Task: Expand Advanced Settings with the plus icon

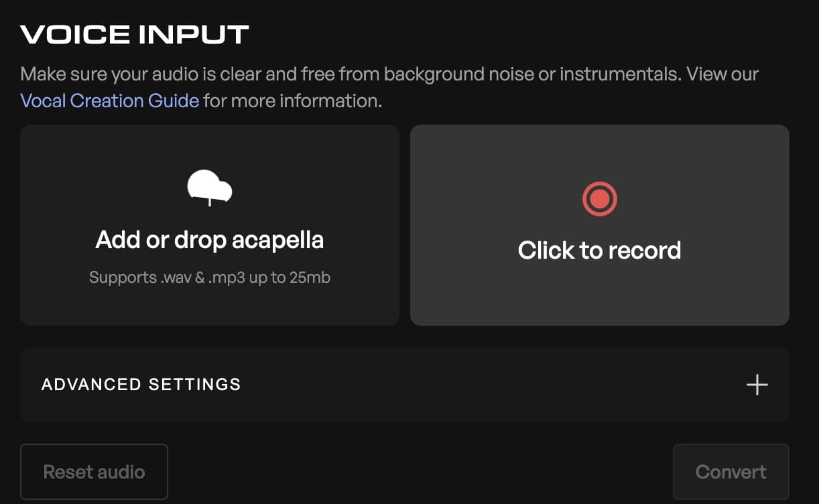Action: (757, 385)
